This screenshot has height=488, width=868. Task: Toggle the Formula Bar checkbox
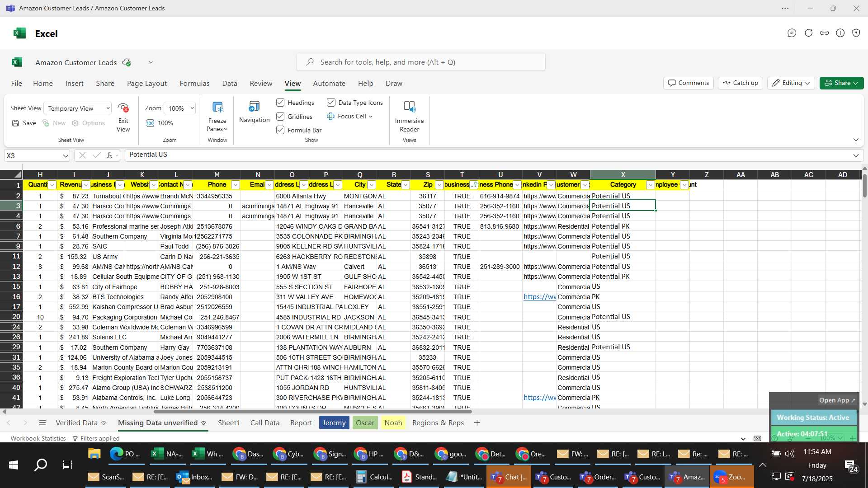pos(280,130)
